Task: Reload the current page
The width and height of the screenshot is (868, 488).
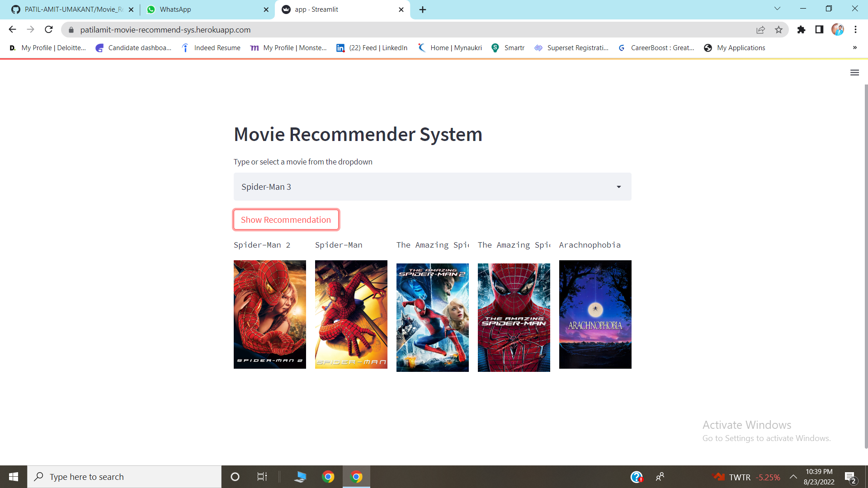Action: coord(48,29)
